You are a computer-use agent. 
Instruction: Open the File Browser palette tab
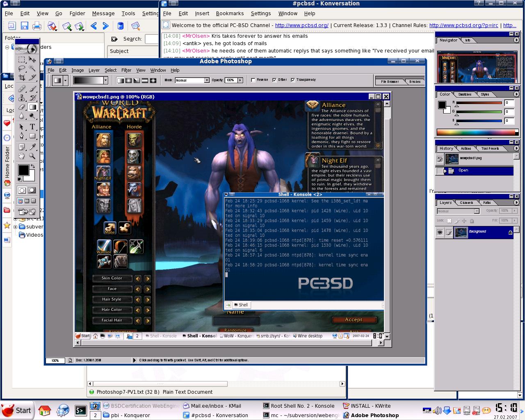click(390, 82)
